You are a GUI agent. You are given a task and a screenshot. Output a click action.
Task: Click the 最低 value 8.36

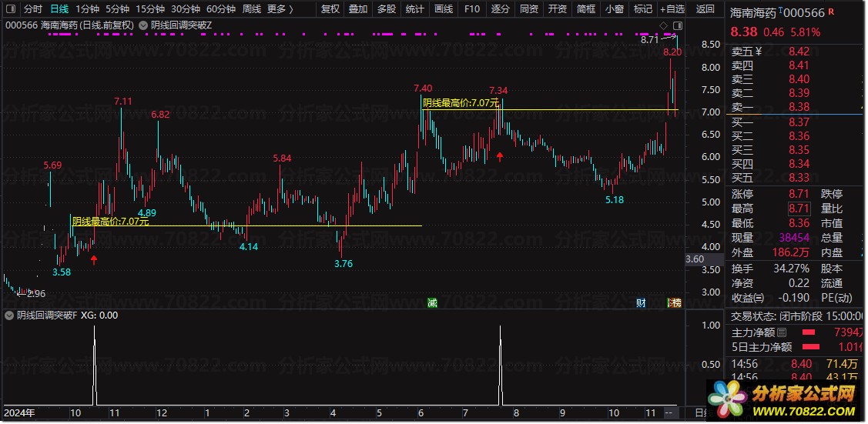coord(799,223)
